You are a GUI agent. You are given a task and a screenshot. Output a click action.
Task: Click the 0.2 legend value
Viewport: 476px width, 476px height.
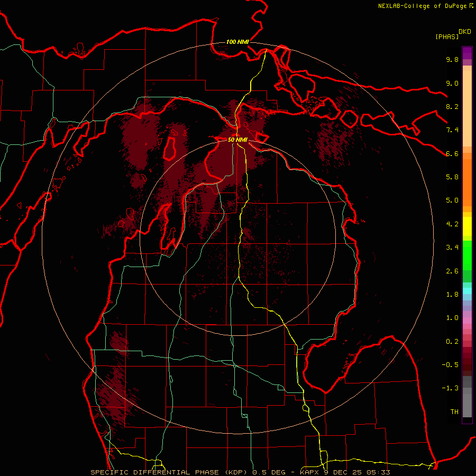click(x=452, y=341)
